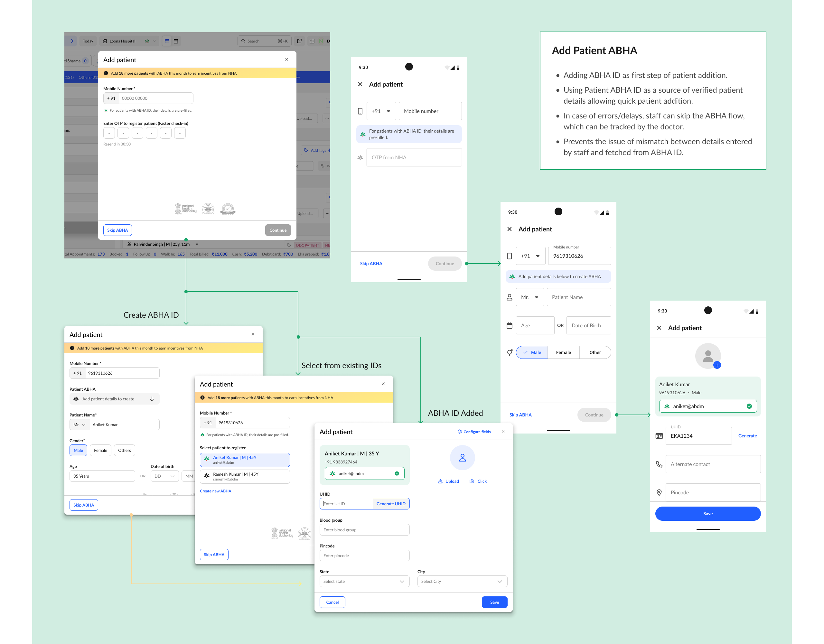Tap the blue Save button on mobile
Viewport: 824px width, 644px height.
pos(708,514)
